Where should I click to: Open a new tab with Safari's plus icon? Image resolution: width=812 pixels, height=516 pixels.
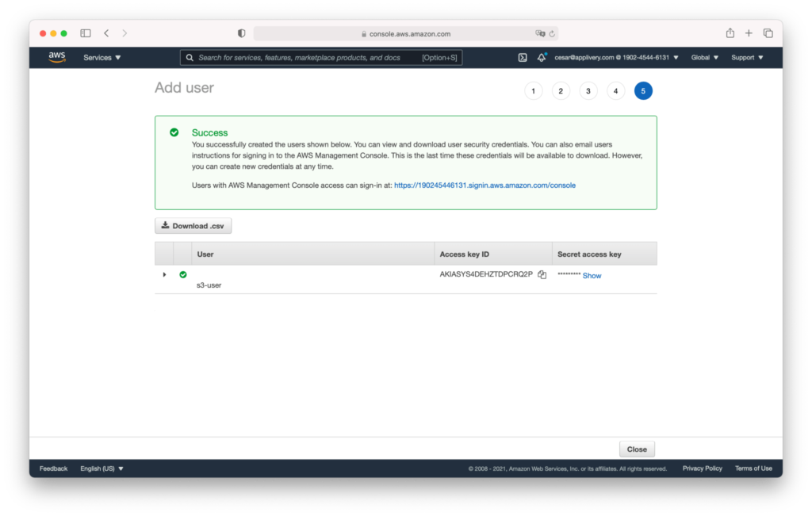coord(749,32)
